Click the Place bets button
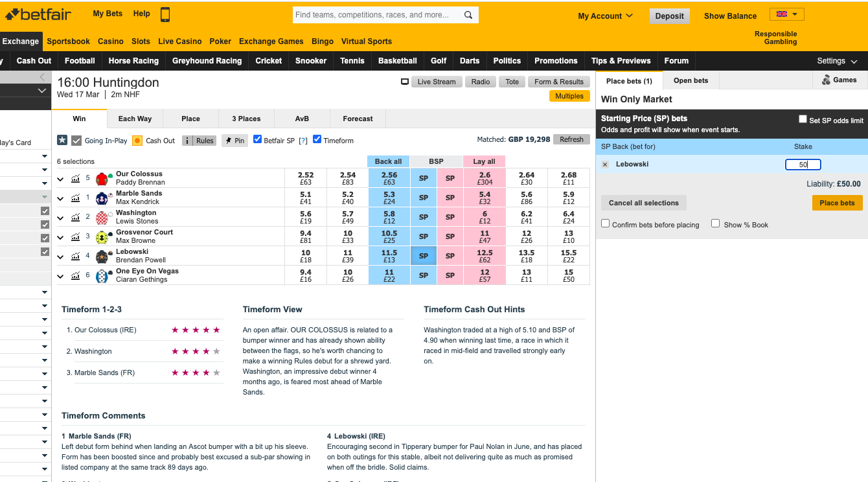 click(837, 203)
